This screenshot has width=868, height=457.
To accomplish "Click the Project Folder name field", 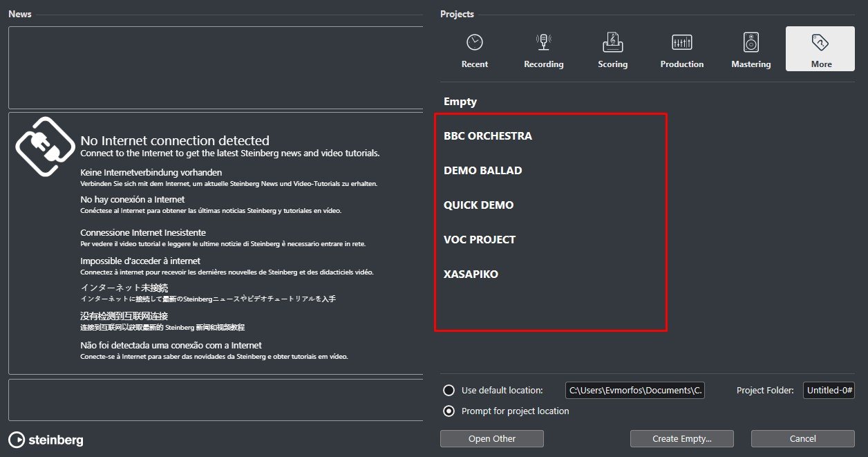I will [x=829, y=391].
